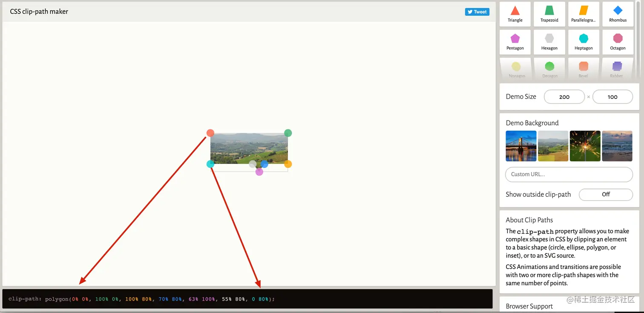Grab the pink bottom polygon handle
Viewport: 644px width, 313px height.
coord(259,172)
